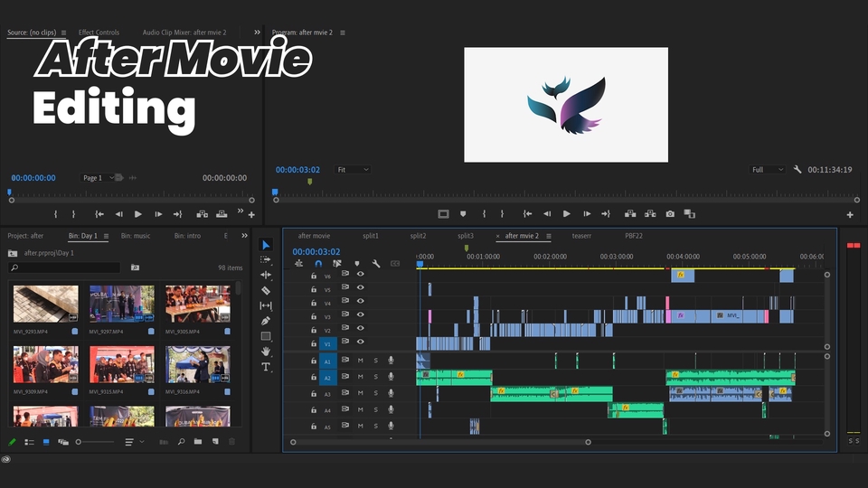Switch to the after movie sequence tab
The image size is (868, 488).
(x=314, y=236)
